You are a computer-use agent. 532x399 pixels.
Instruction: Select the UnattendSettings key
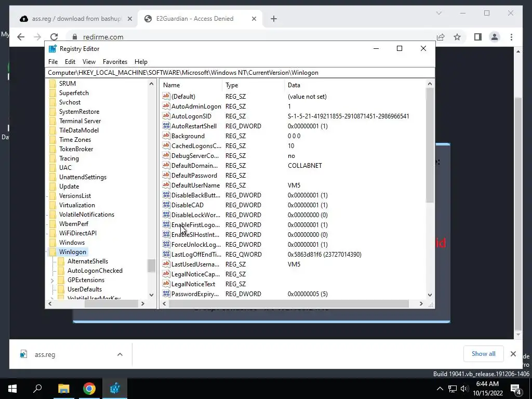[83, 177]
